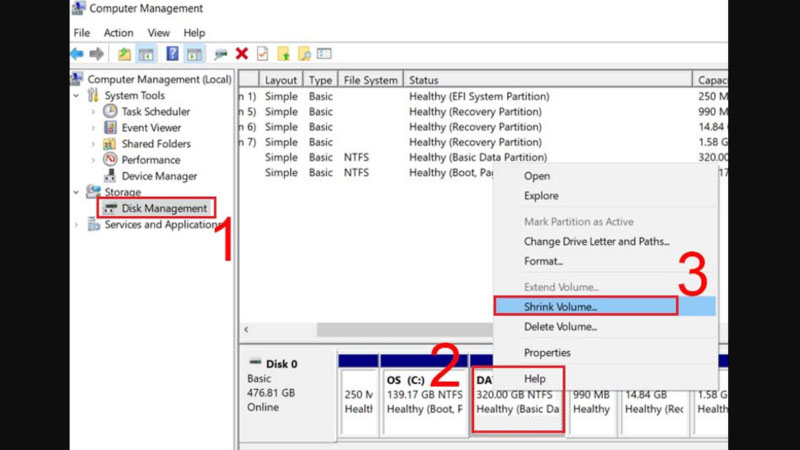This screenshot has width=800, height=450.
Task: Select the 250 MB partition block
Action: pyautogui.click(x=359, y=395)
